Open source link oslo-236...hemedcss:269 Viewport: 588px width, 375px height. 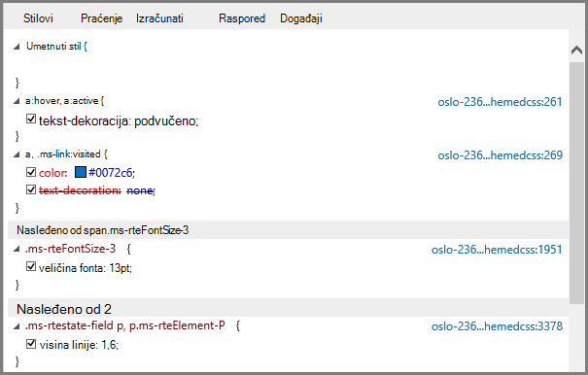pyautogui.click(x=501, y=155)
